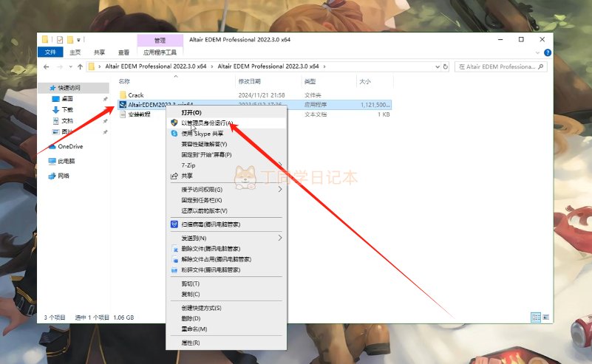
Task: Click the New folder icon in title bar
Action: pyautogui.click(x=70, y=40)
